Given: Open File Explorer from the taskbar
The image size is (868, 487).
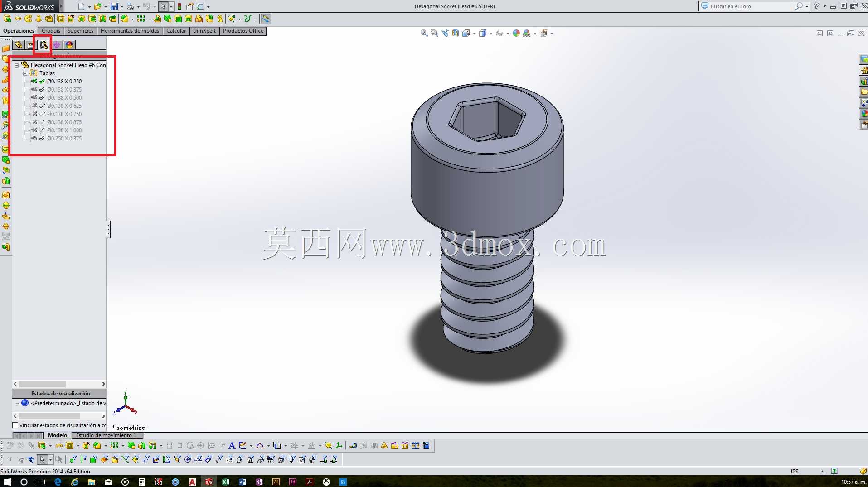Looking at the screenshot, I should pos(91,482).
